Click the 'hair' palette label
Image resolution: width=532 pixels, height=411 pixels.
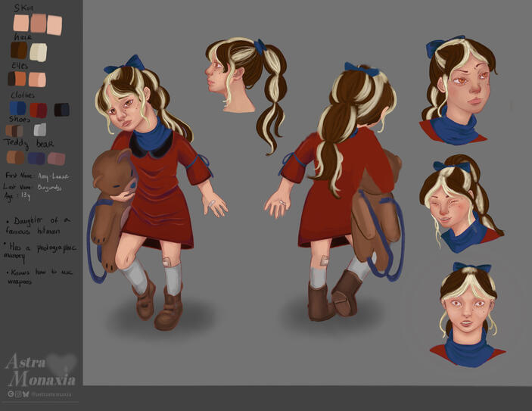tap(23, 36)
